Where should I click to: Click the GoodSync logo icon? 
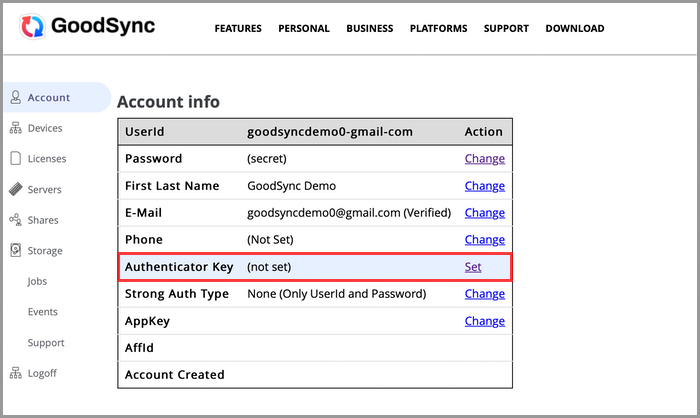tap(32, 26)
